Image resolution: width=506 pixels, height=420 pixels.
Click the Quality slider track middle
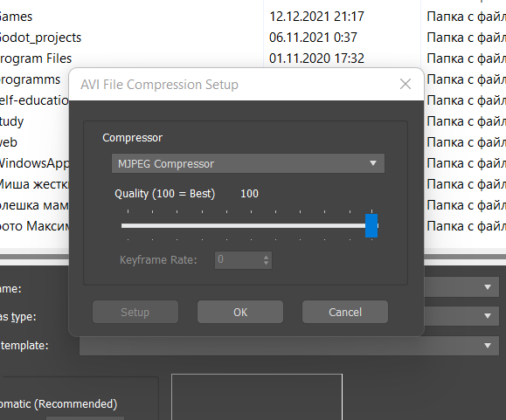[x=243, y=226]
